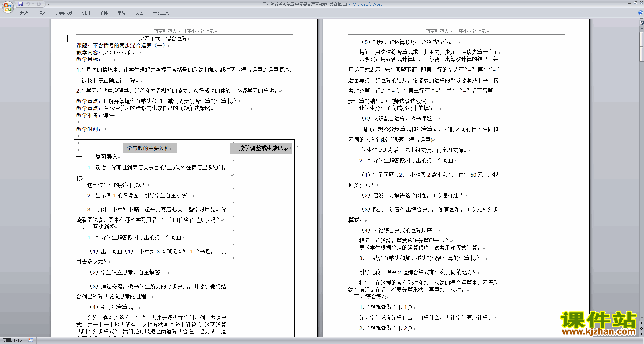
Task: Open the Select Browse Object button
Action: [x=641, y=328]
